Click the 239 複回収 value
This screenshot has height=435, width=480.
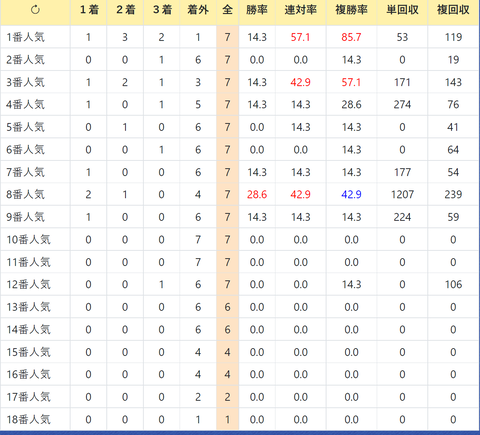point(453,195)
